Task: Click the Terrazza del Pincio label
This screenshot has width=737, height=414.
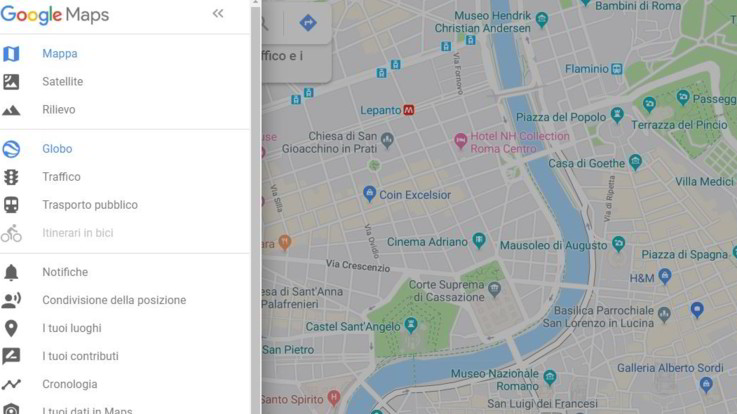Action: (x=679, y=125)
